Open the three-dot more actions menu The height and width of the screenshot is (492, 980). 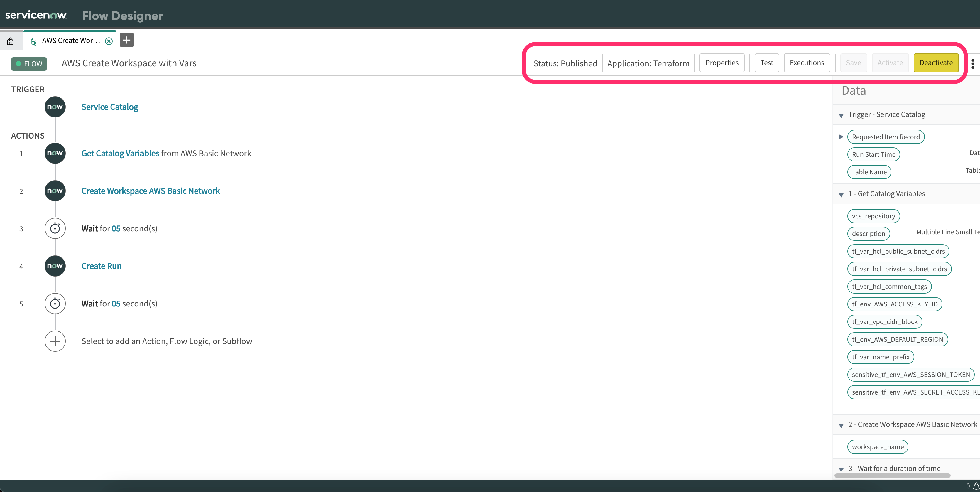973,63
